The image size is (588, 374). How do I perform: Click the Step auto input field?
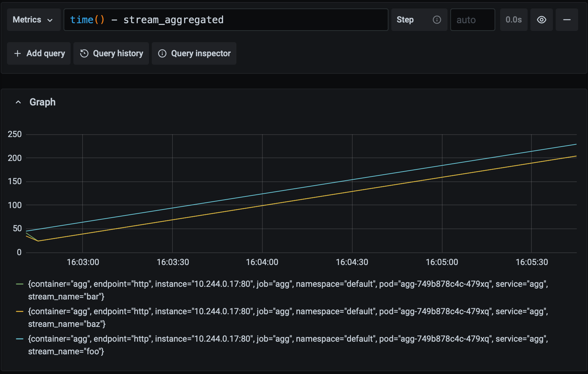(472, 20)
